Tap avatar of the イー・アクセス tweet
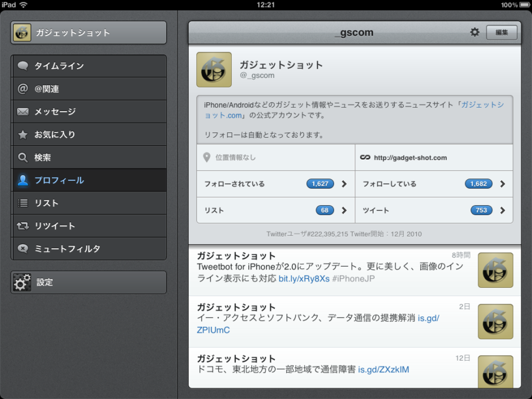This screenshot has height=399, width=532. [x=495, y=322]
